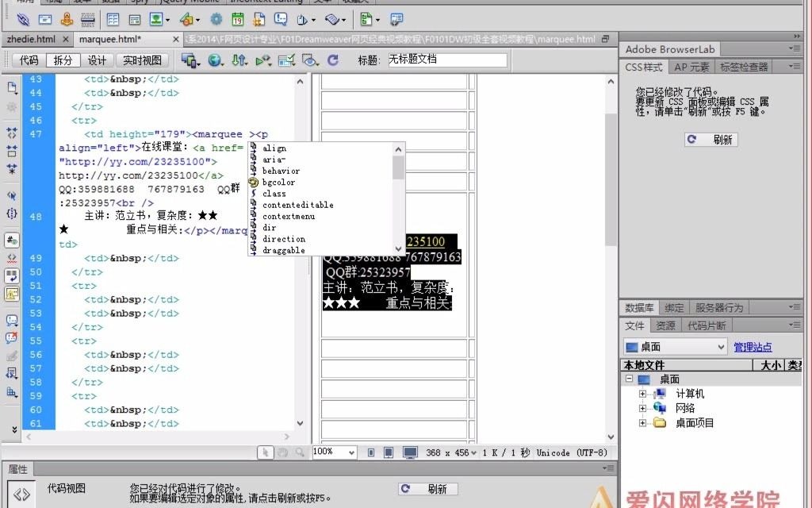
Task: Toggle Word Wrap in code view
Action: [x=12, y=275]
